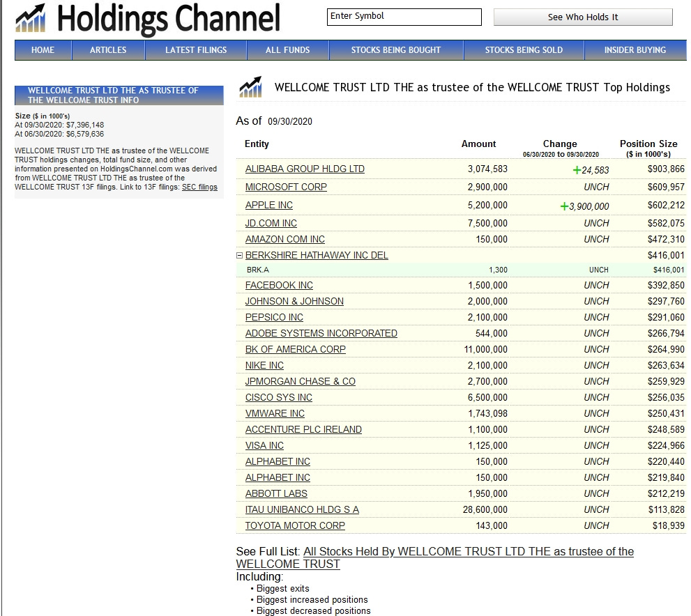Open PEPSICO INC link
The width and height of the screenshot is (691, 616).
coord(274,318)
